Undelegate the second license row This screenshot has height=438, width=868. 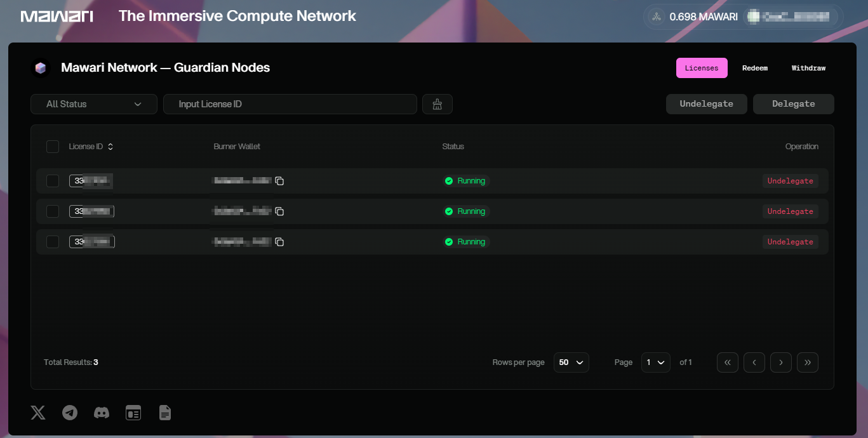pyautogui.click(x=791, y=211)
